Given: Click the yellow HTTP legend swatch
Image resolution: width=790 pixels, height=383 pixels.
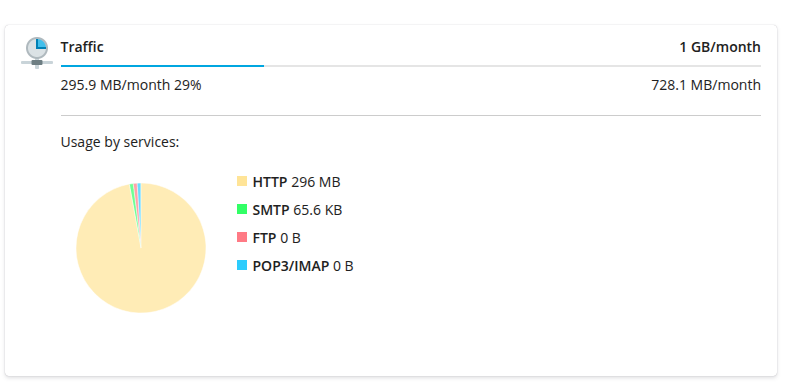Looking at the screenshot, I should pyautogui.click(x=242, y=181).
